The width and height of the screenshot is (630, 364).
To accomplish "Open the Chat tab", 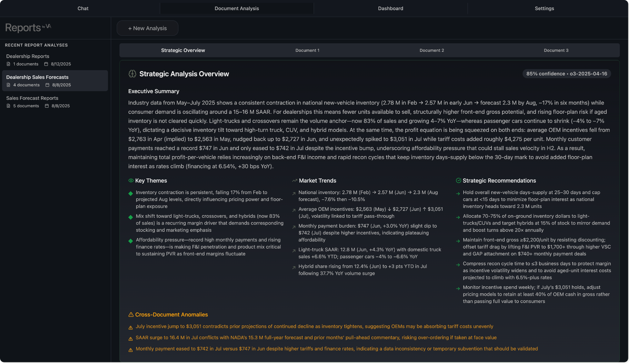I will pyautogui.click(x=83, y=9).
